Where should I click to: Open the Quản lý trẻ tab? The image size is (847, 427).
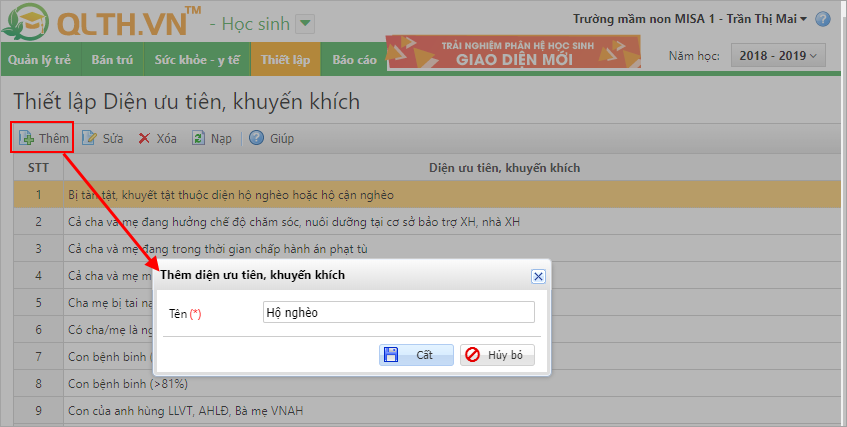click(40, 59)
